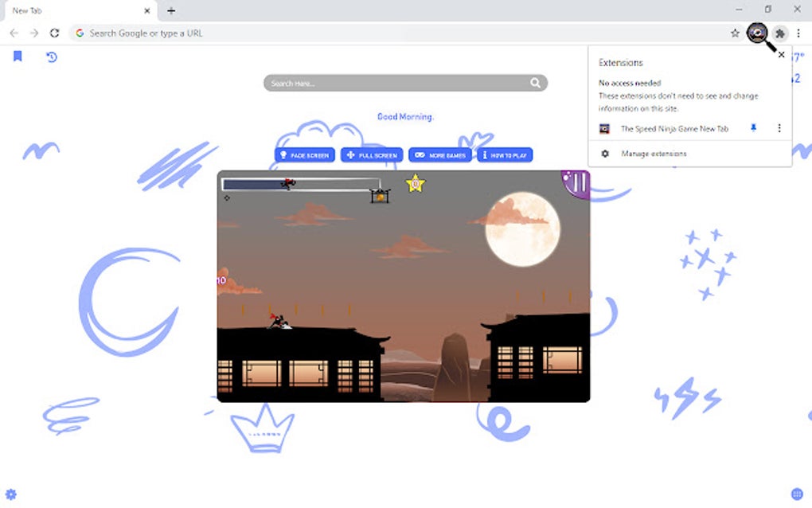Open browsing history via the clock icon
This screenshot has width=812, height=508.
pyautogui.click(x=51, y=57)
